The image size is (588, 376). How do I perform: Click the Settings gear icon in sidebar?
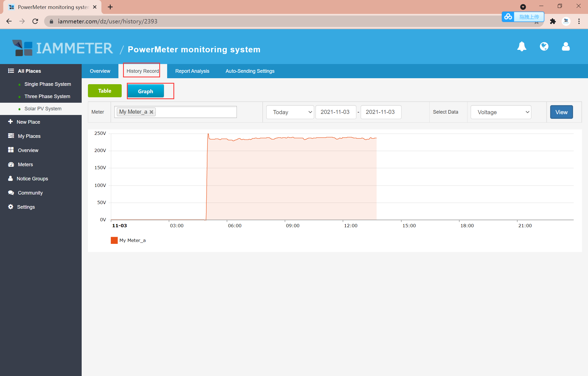coord(11,207)
